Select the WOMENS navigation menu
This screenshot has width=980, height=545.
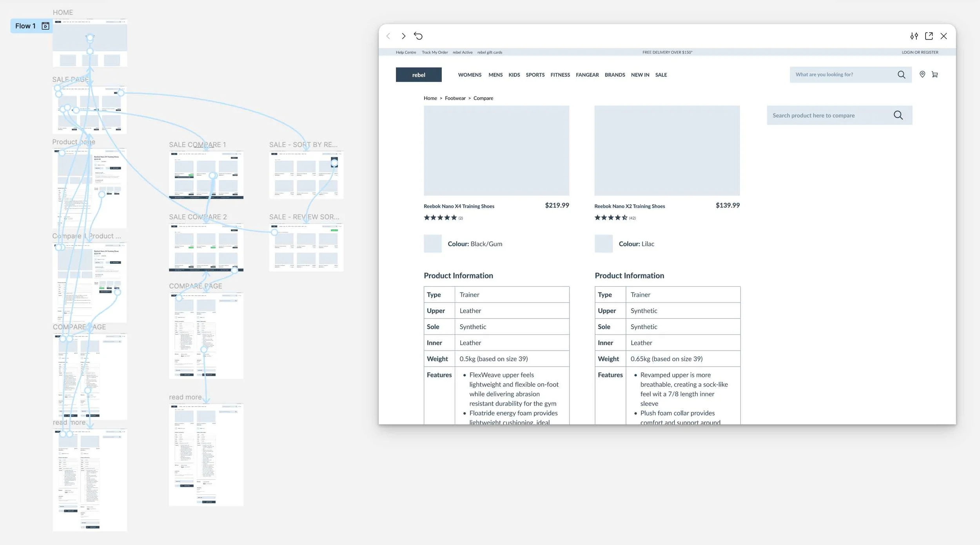point(469,75)
